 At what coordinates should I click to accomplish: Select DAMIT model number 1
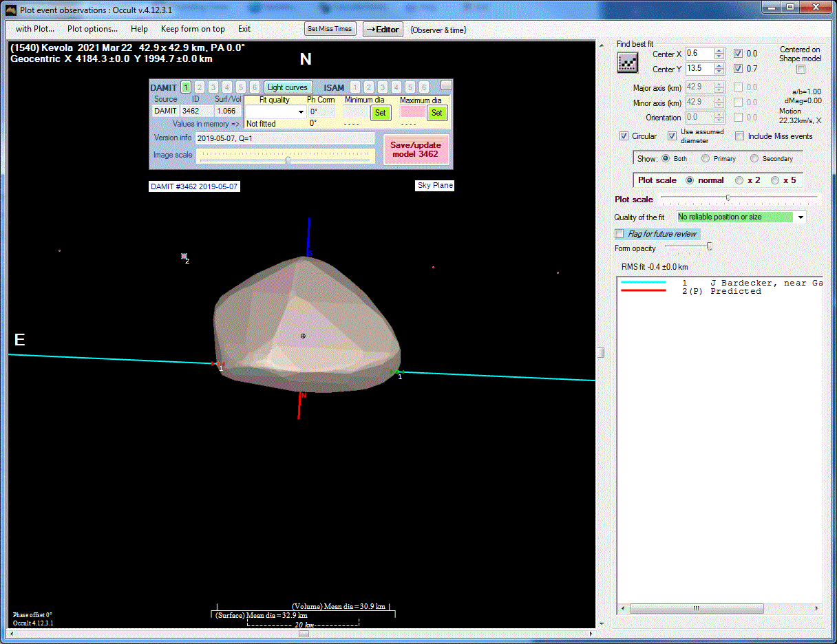[186, 87]
